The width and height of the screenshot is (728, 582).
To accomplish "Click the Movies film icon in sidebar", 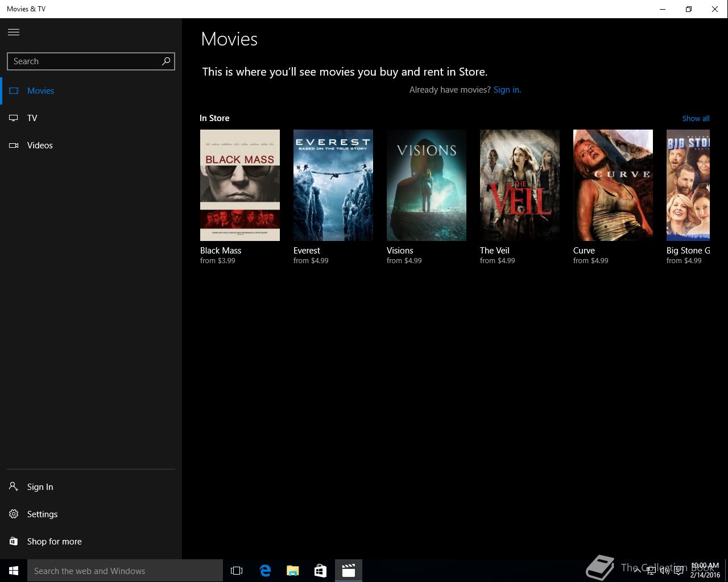I will click(x=14, y=91).
